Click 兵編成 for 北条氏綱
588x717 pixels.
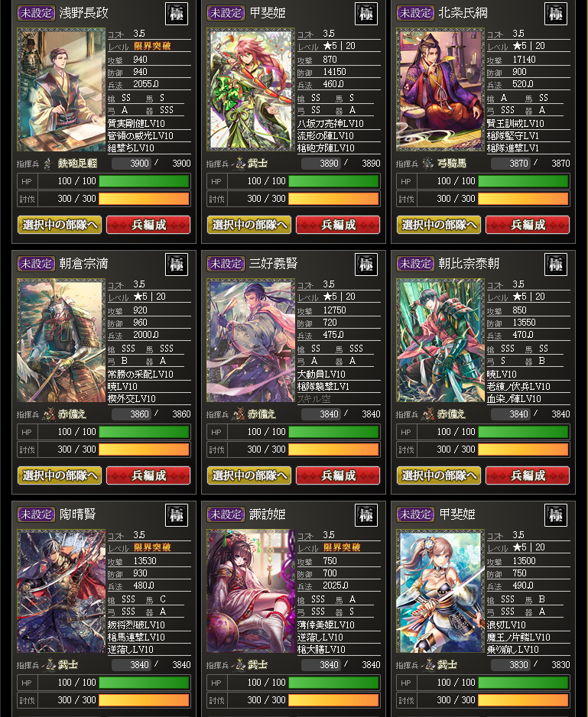tap(528, 225)
